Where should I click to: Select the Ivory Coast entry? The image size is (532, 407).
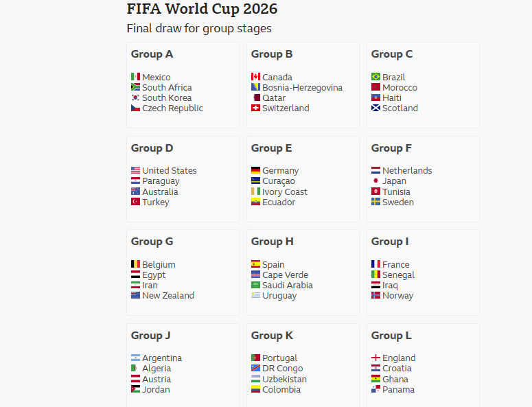tap(284, 192)
